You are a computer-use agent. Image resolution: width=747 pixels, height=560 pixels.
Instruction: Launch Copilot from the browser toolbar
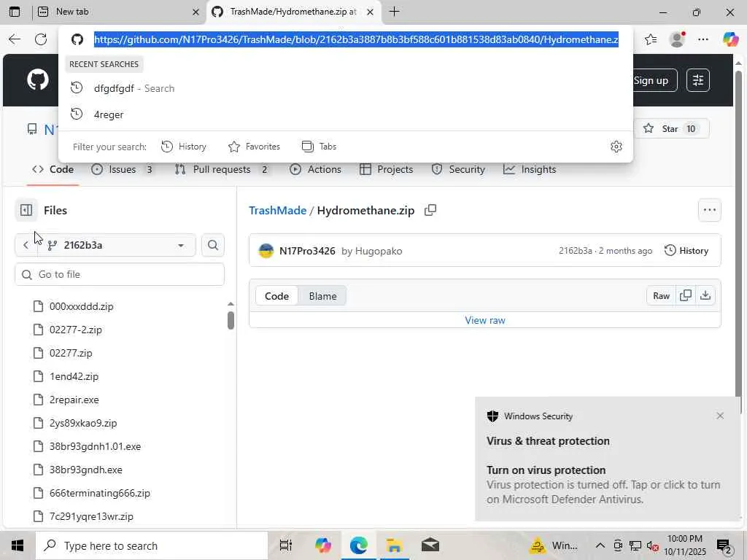[x=730, y=39]
